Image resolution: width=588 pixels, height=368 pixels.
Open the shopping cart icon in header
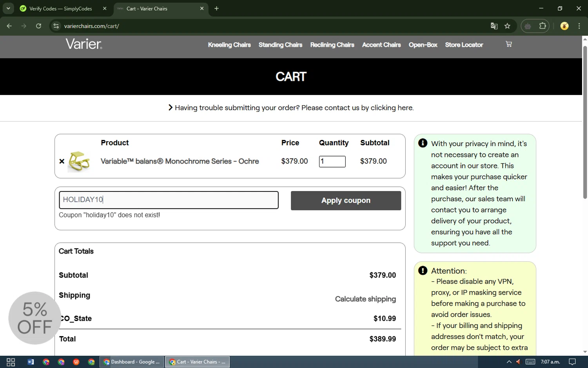tap(509, 44)
